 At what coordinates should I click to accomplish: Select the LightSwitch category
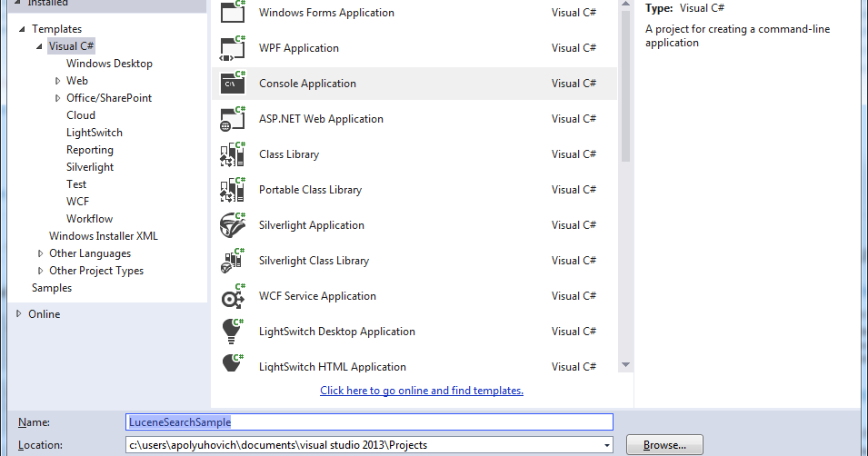[x=95, y=133]
